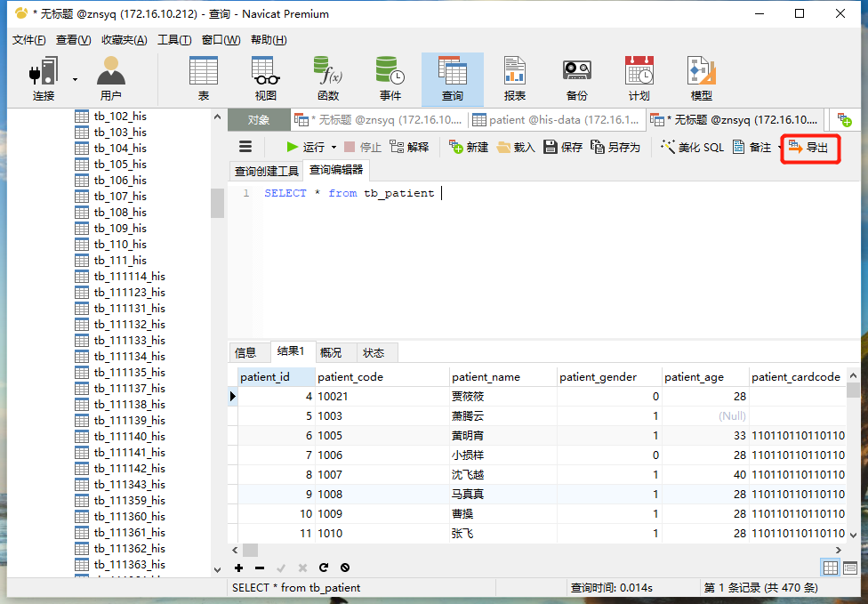Switch to grid view icon
The image size is (868, 604).
(831, 568)
